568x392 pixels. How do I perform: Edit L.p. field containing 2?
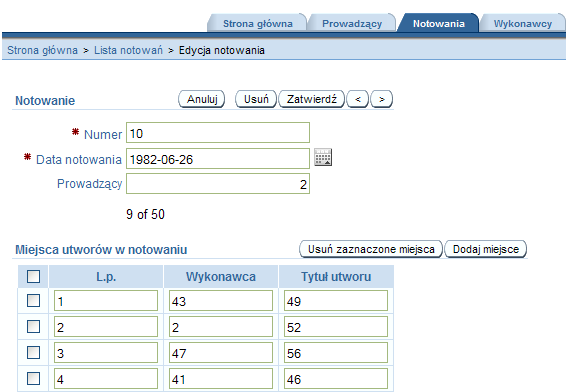tap(106, 326)
